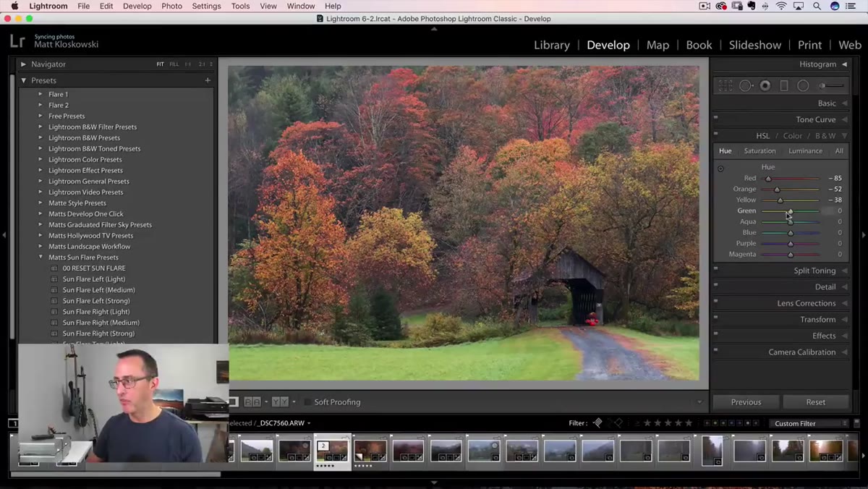Screen dimensions: 868x489
Task: Switch HSL panel to B & W mode
Action: coord(825,136)
